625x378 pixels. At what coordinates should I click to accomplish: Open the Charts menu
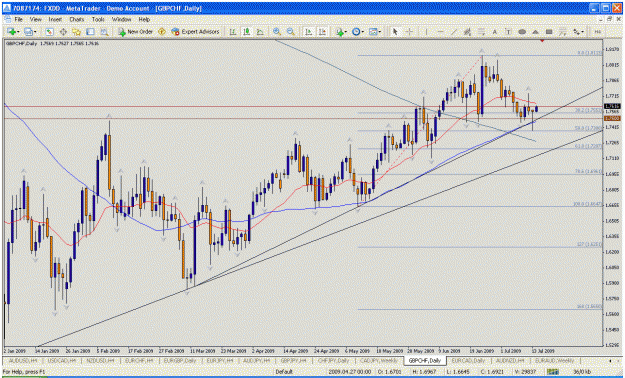pos(77,19)
